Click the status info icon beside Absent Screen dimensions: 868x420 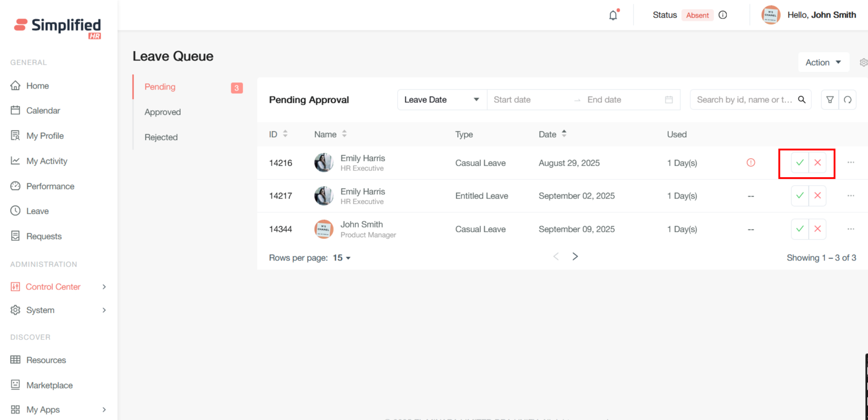point(723,15)
